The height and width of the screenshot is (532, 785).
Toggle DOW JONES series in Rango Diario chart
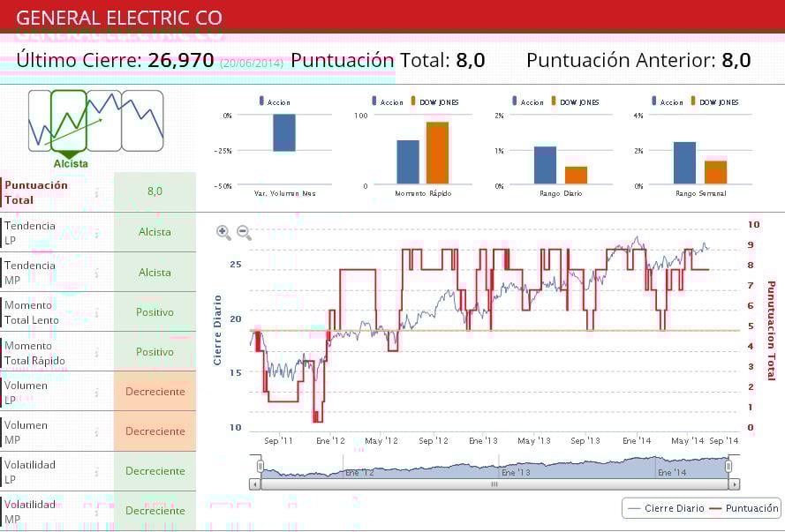[575, 101]
